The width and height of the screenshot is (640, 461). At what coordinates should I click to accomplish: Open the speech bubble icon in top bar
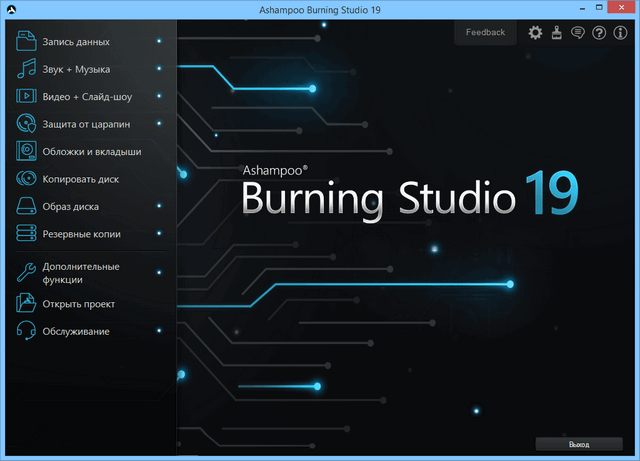pyautogui.click(x=578, y=33)
